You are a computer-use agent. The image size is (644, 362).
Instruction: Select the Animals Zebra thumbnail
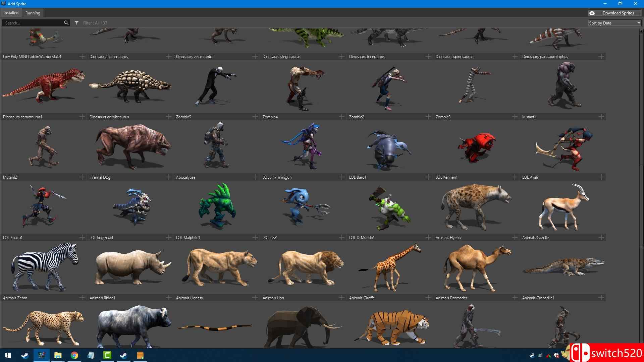click(x=44, y=267)
